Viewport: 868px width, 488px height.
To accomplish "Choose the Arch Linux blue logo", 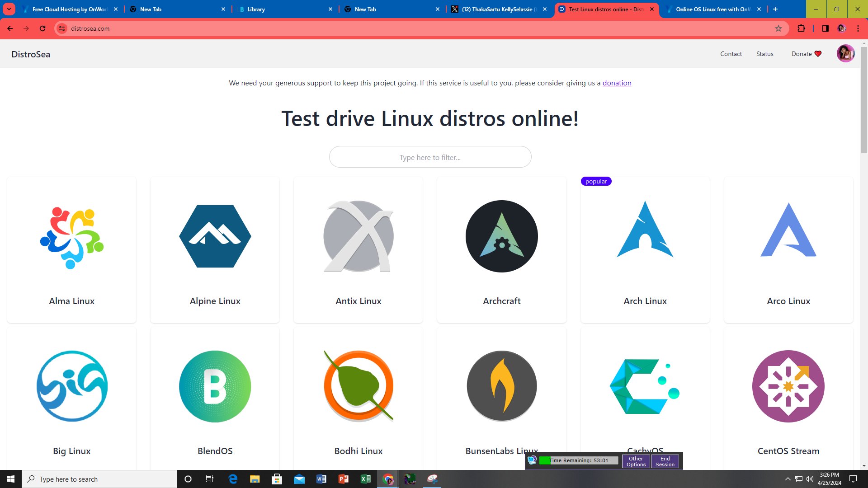I will tap(645, 230).
